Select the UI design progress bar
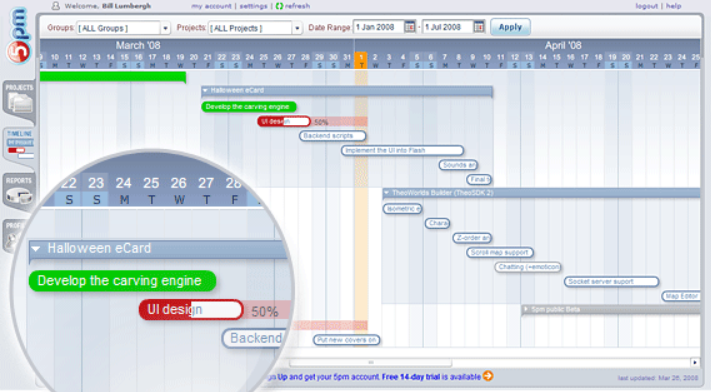 [284, 122]
